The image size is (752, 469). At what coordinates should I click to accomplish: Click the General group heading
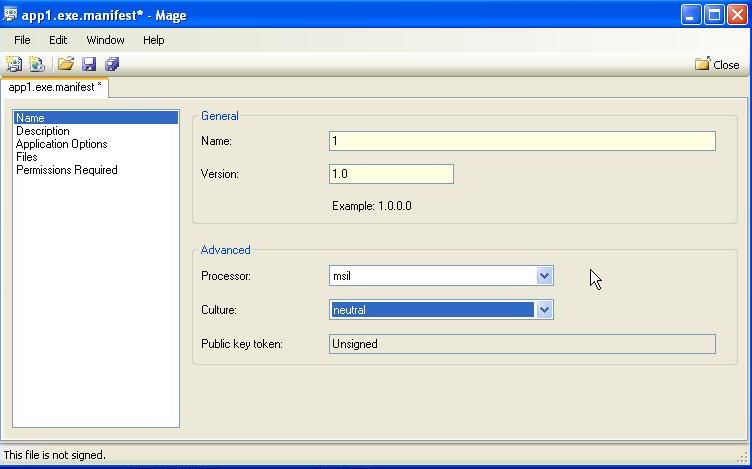[x=220, y=116]
